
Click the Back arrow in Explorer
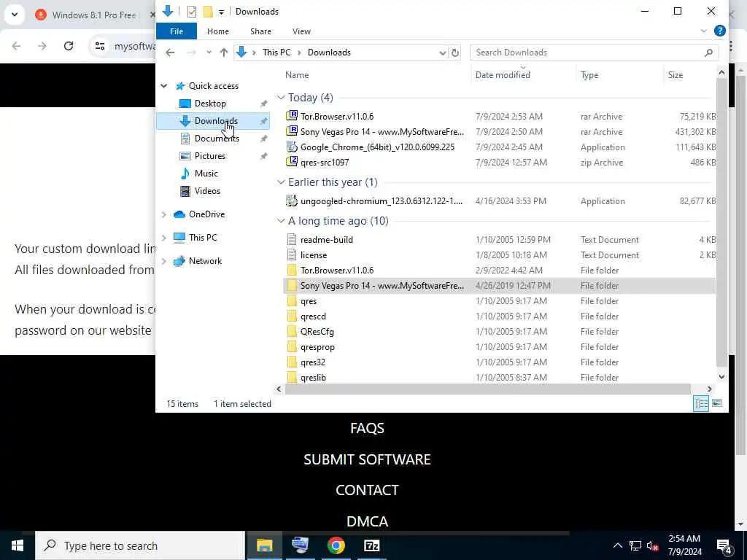coord(170,52)
